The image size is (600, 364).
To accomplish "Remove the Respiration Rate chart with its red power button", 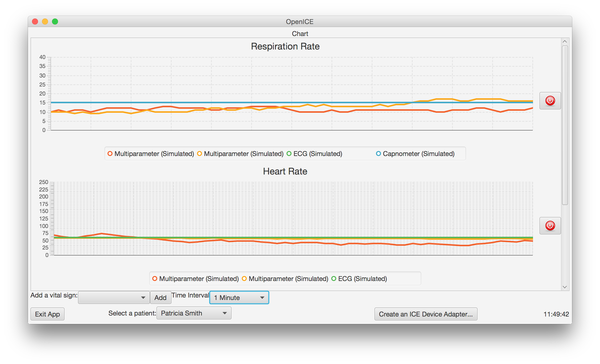I will pyautogui.click(x=550, y=101).
